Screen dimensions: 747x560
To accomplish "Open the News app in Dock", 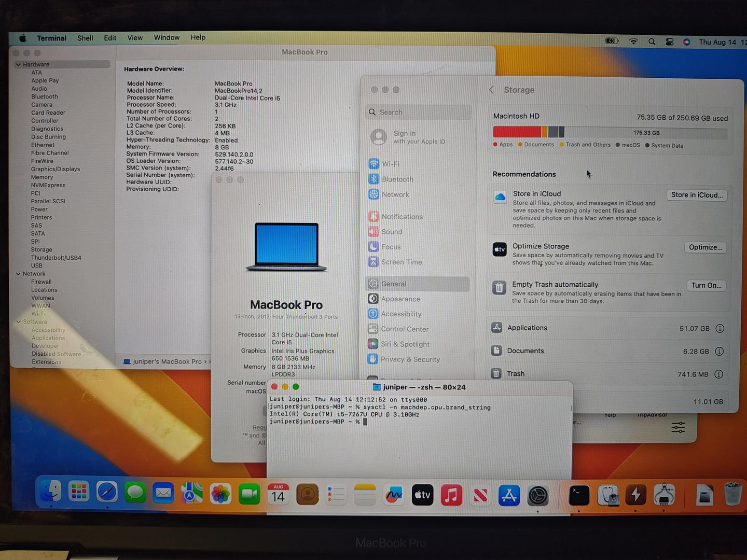I will (x=480, y=496).
